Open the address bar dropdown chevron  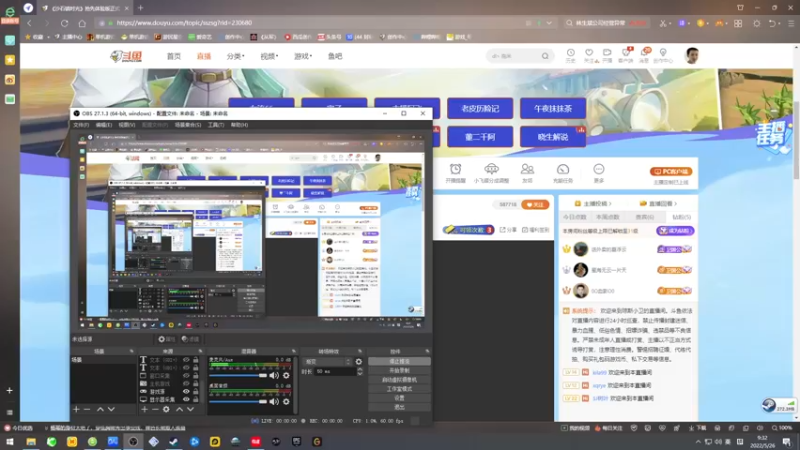point(549,23)
